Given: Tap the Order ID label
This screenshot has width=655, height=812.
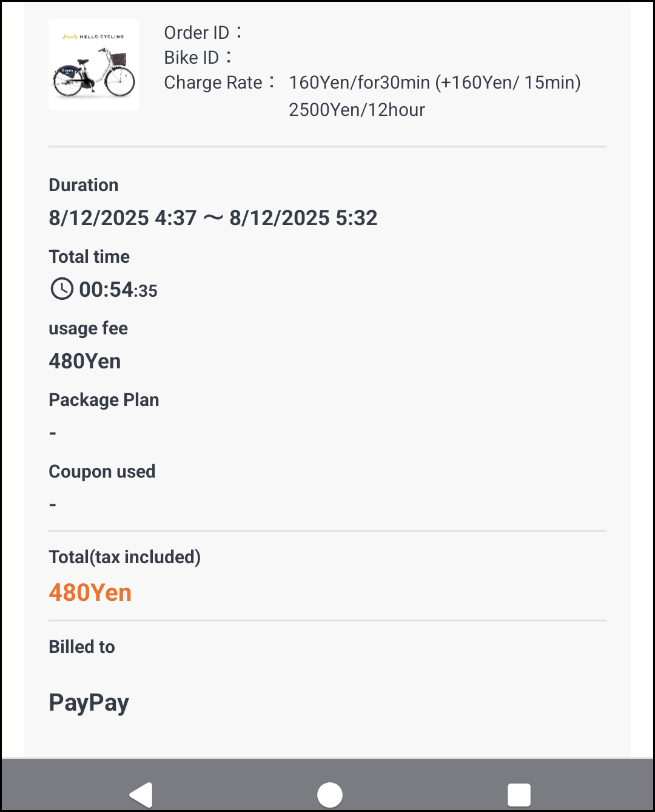Looking at the screenshot, I should click(x=196, y=33).
